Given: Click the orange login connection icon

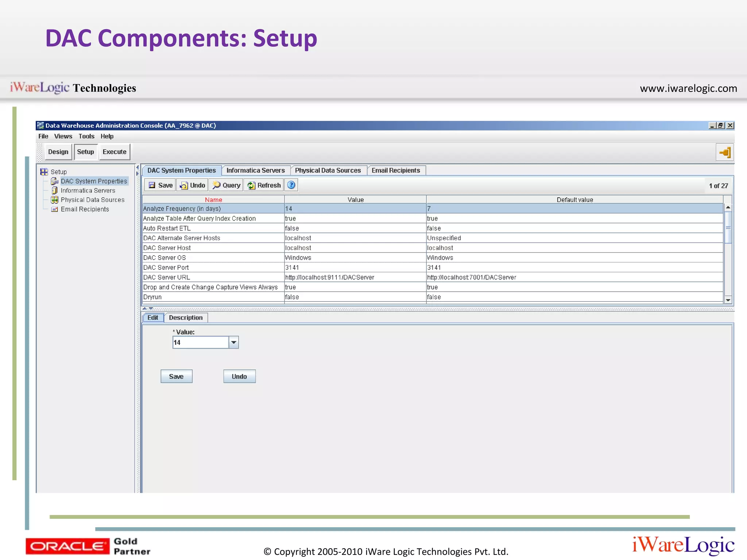Looking at the screenshot, I should coord(725,152).
